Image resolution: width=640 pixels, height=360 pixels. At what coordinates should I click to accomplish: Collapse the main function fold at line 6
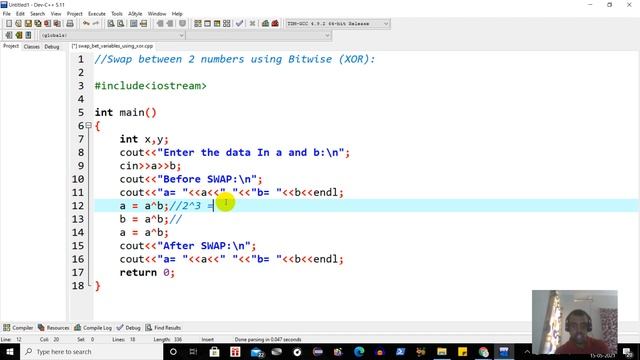coord(89,126)
